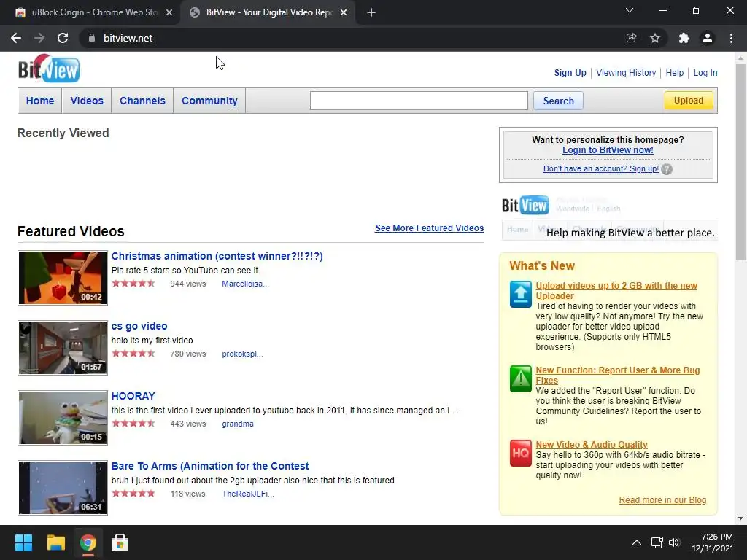Open the Channels navigation tab
The height and width of the screenshot is (560, 747).
tap(142, 101)
